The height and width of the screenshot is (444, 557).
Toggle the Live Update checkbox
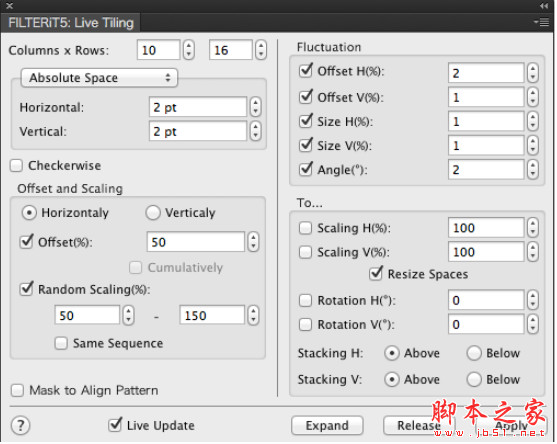pos(115,424)
